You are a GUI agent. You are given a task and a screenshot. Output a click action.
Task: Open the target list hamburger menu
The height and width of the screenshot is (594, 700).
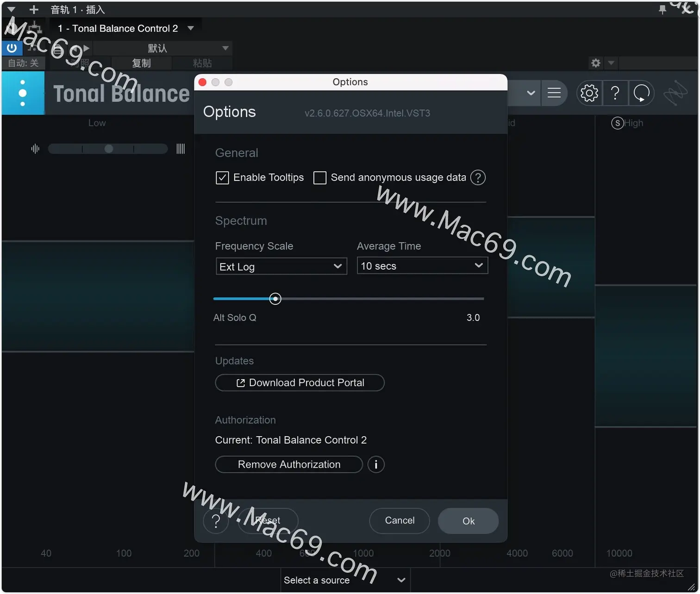pos(554,93)
